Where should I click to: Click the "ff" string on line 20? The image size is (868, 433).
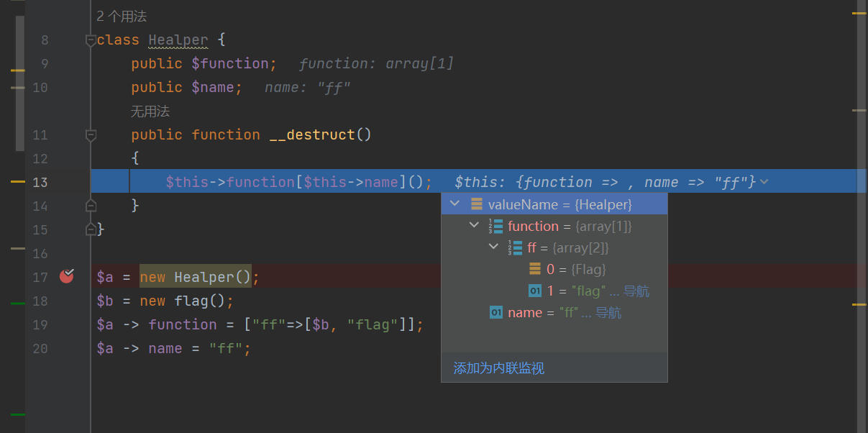click(x=226, y=348)
